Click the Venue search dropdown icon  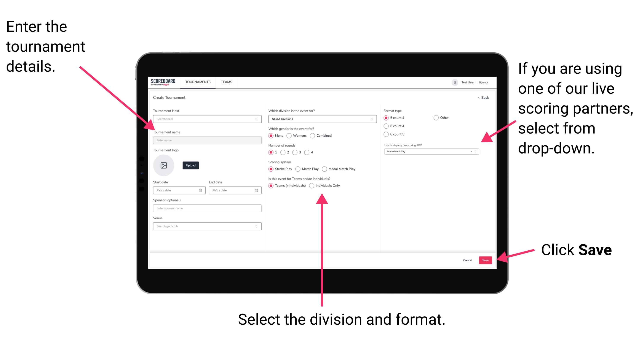click(256, 226)
